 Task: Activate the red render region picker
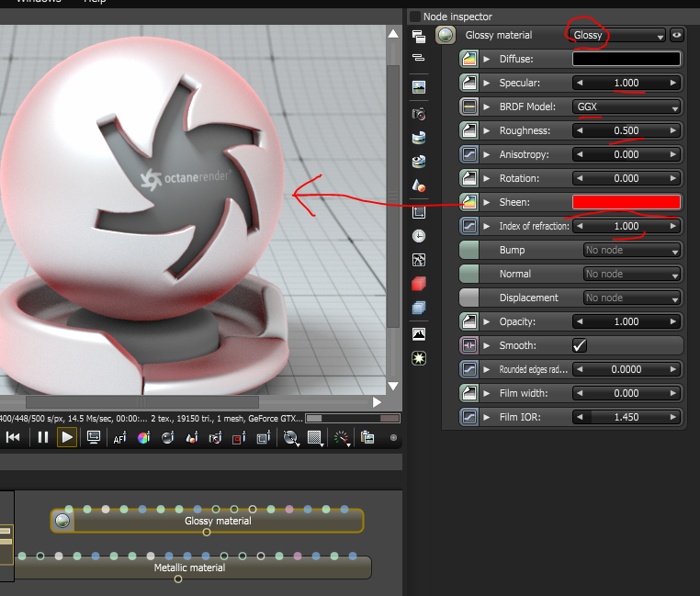(x=239, y=438)
